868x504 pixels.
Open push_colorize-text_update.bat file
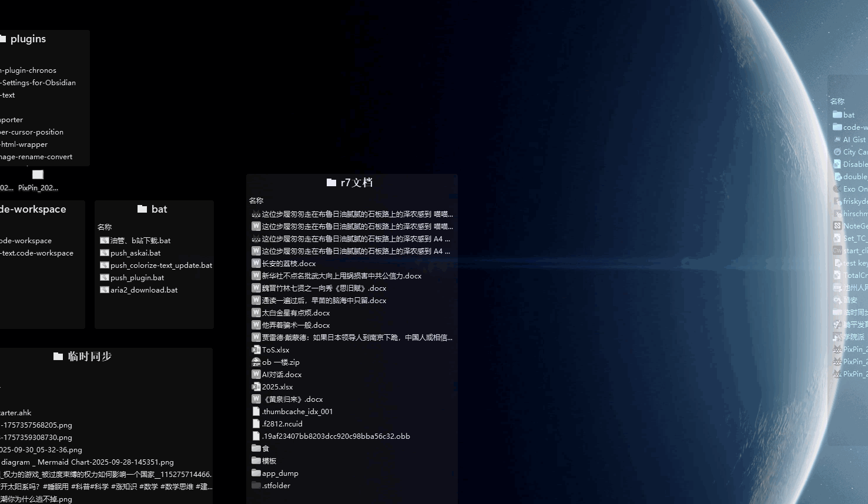click(161, 265)
